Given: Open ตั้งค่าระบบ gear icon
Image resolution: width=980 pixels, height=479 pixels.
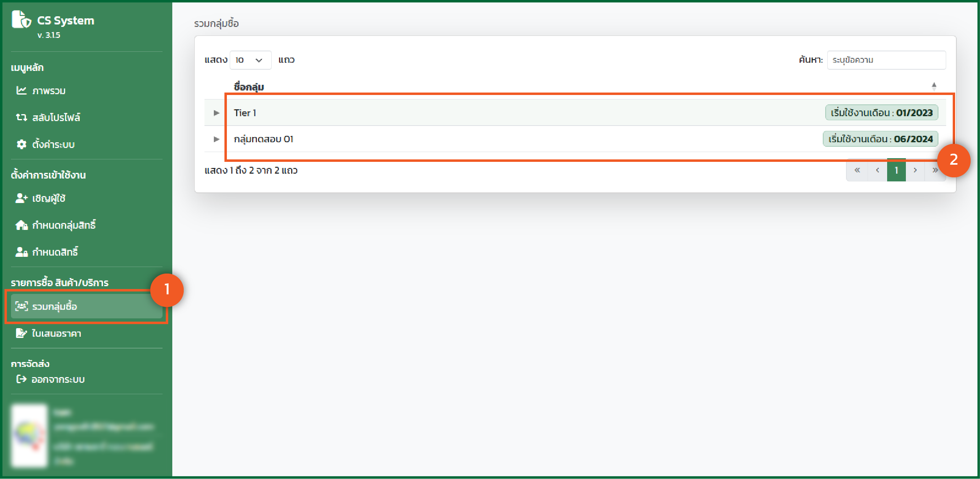Looking at the screenshot, I should [21, 144].
